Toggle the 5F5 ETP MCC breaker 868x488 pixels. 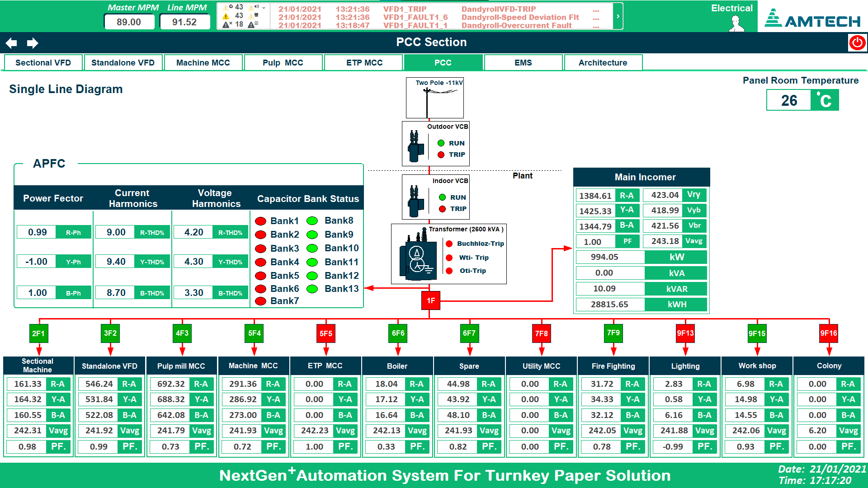pyautogui.click(x=325, y=333)
